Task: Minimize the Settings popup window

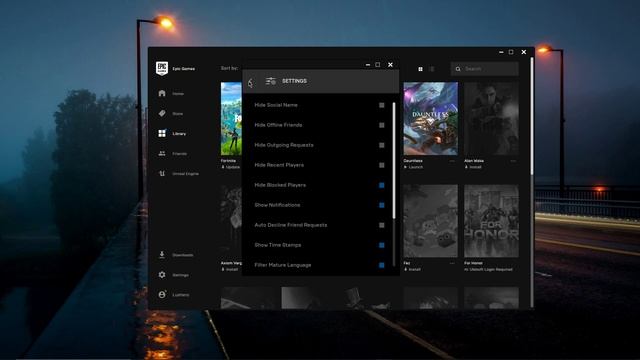Action: click(x=368, y=64)
